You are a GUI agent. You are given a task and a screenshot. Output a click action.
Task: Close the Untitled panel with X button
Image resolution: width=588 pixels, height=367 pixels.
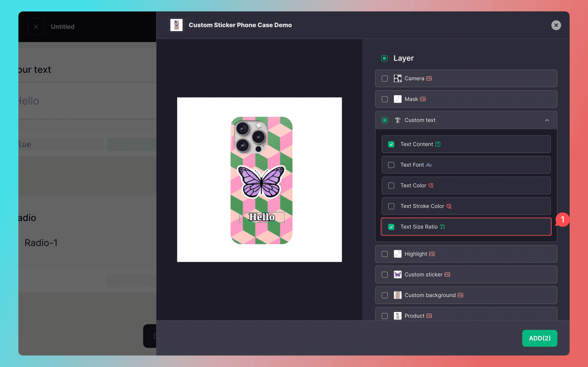click(36, 27)
